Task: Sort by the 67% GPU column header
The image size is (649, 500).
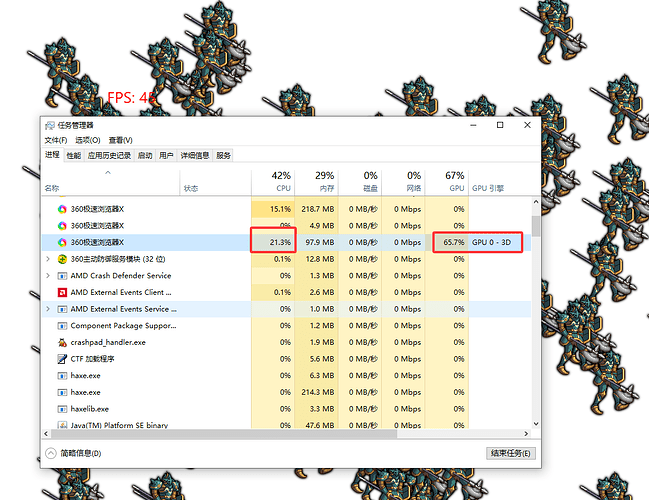Action: 447,182
